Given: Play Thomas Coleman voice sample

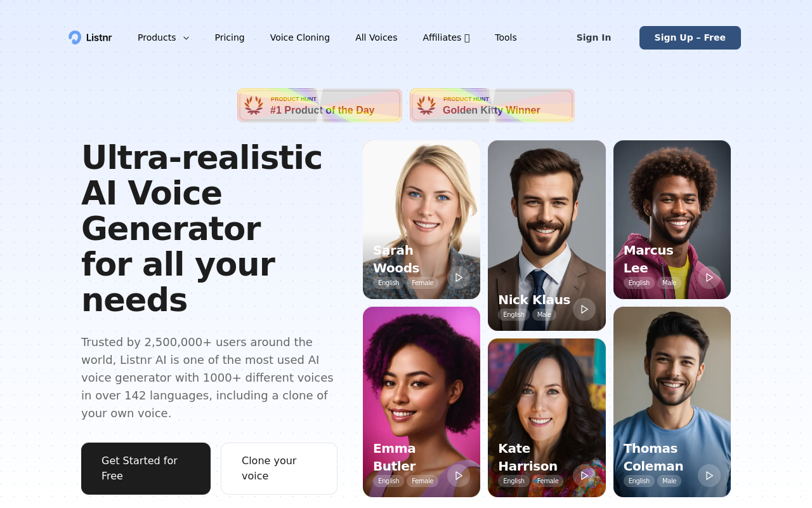Looking at the screenshot, I should click(x=709, y=476).
